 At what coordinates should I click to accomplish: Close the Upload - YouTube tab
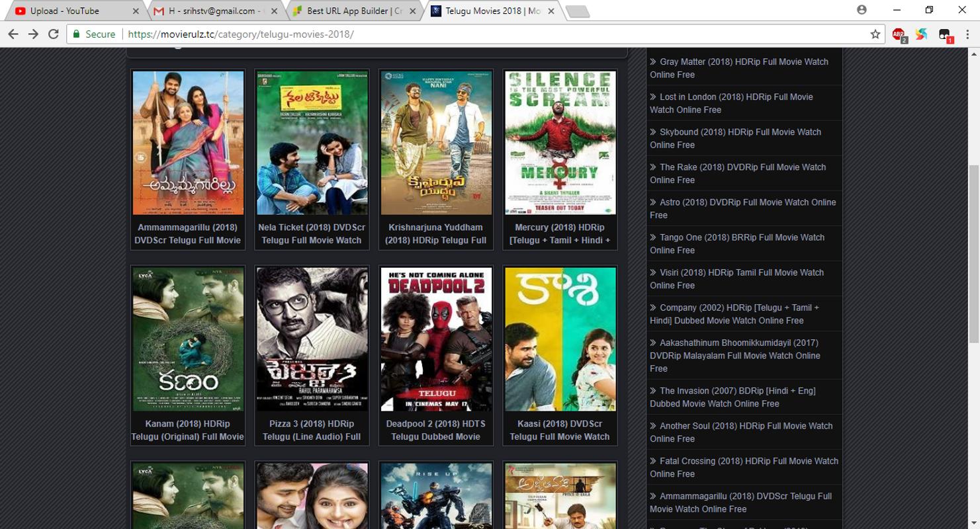[x=136, y=11]
